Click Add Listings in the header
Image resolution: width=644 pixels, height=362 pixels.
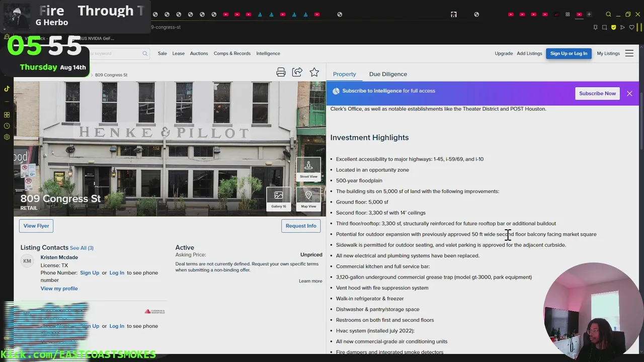pos(529,53)
